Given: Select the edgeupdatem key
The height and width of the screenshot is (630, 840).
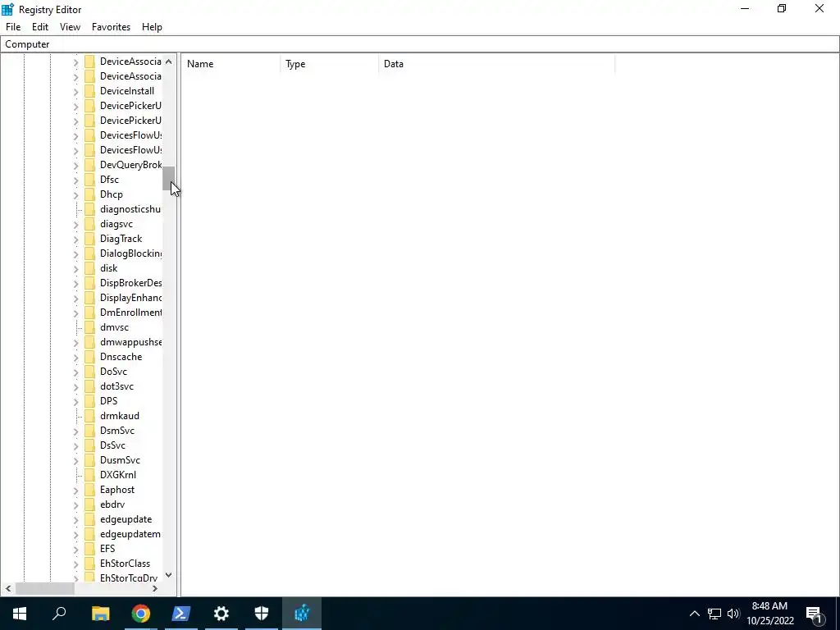Looking at the screenshot, I should click(130, 534).
